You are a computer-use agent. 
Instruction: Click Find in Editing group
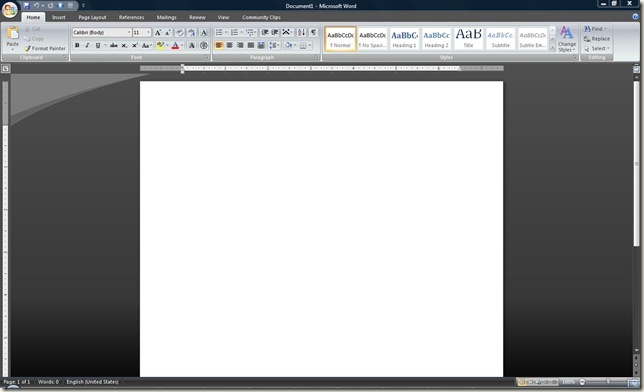tap(595, 29)
